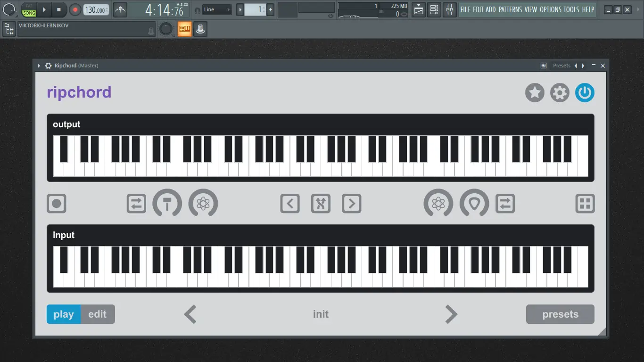The height and width of the screenshot is (362, 644).
Task: Select the previous preset with the small title-bar left arrow
Action: point(576,66)
